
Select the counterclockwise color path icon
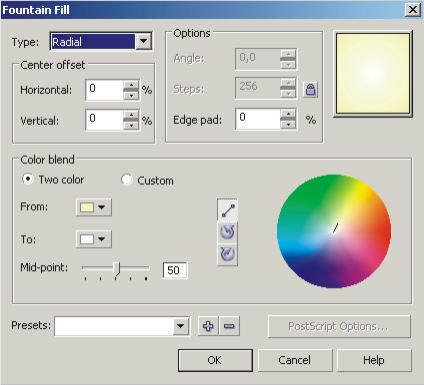(227, 232)
